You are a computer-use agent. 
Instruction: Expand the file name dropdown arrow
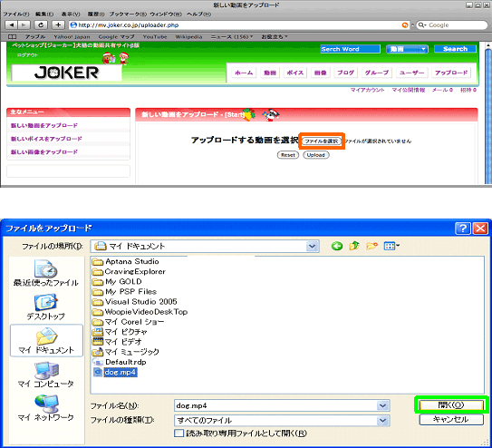[x=382, y=405]
